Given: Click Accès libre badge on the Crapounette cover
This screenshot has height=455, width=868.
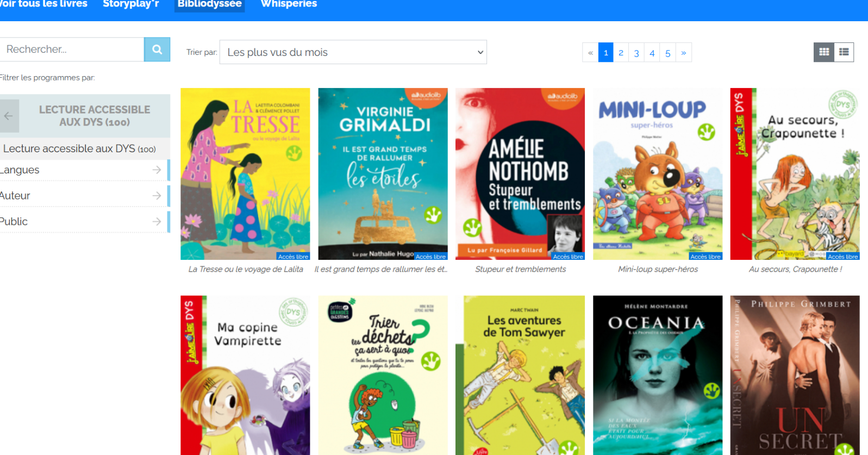Looking at the screenshot, I should pyautogui.click(x=843, y=257).
